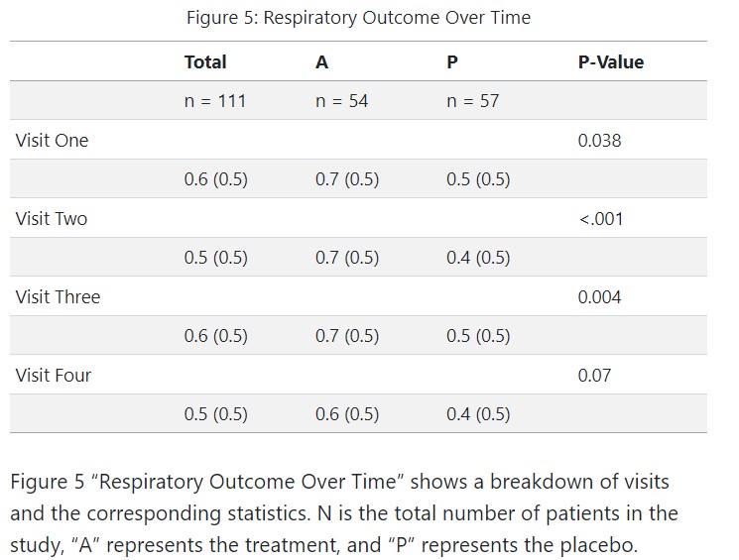The height and width of the screenshot is (560, 739).
Task: Click the 0.6 (0.5) value under A
Action: 346,414
